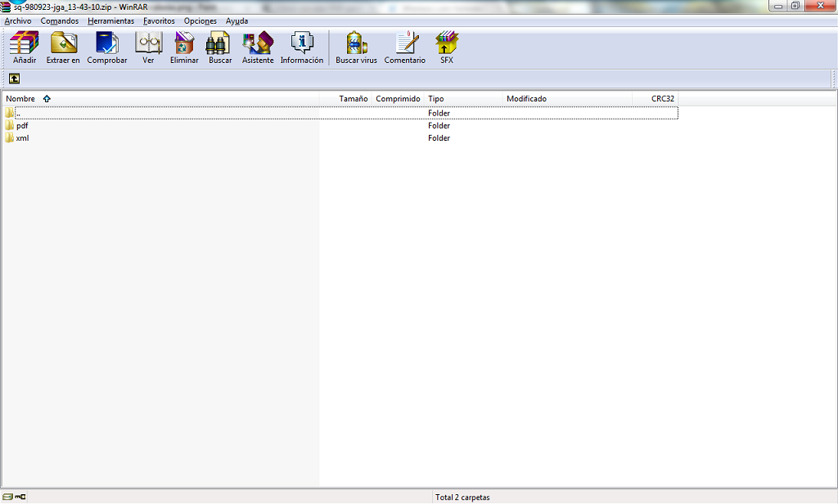
Task: Open the Comentario editor icon
Action: 405,47
